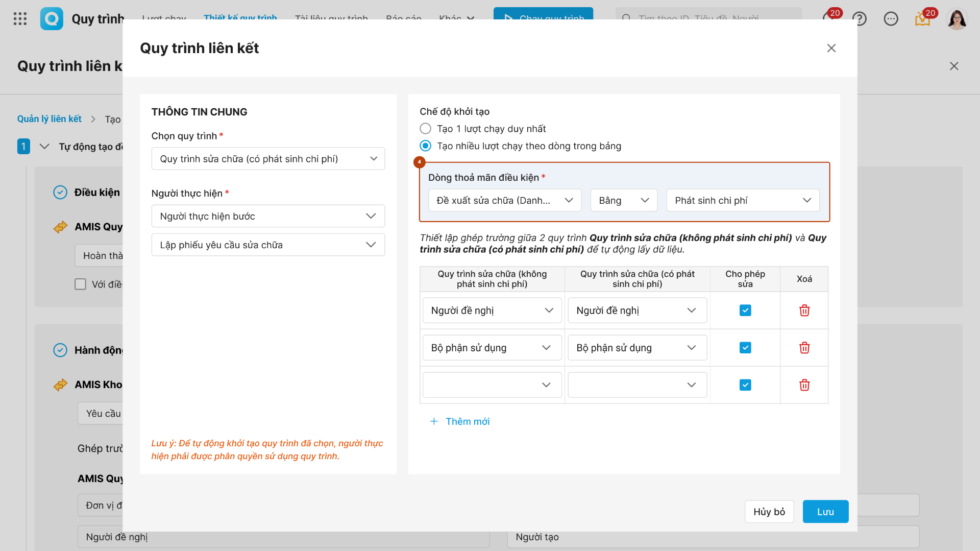This screenshot has height=551, width=980.
Task: Open the apps grid launcher icon
Action: 20,19
